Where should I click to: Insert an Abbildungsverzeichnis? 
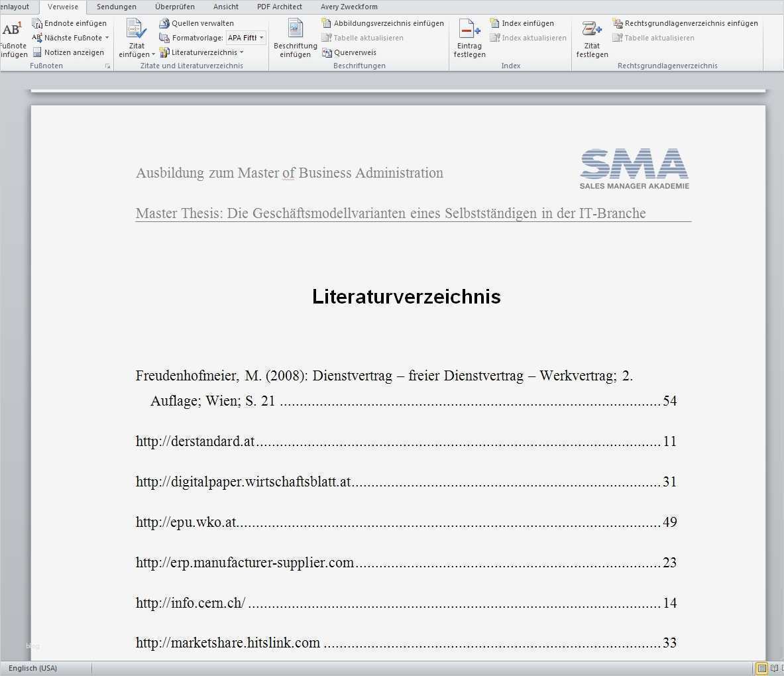[x=384, y=23]
